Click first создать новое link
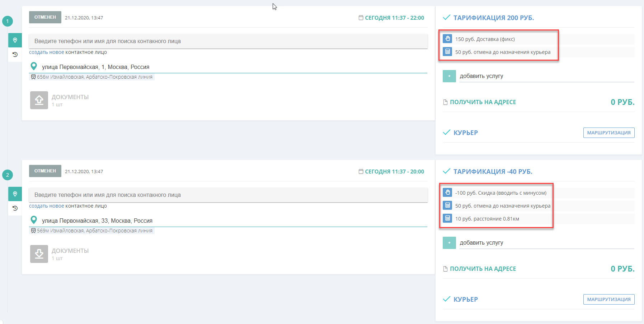644x324 pixels. coord(47,52)
